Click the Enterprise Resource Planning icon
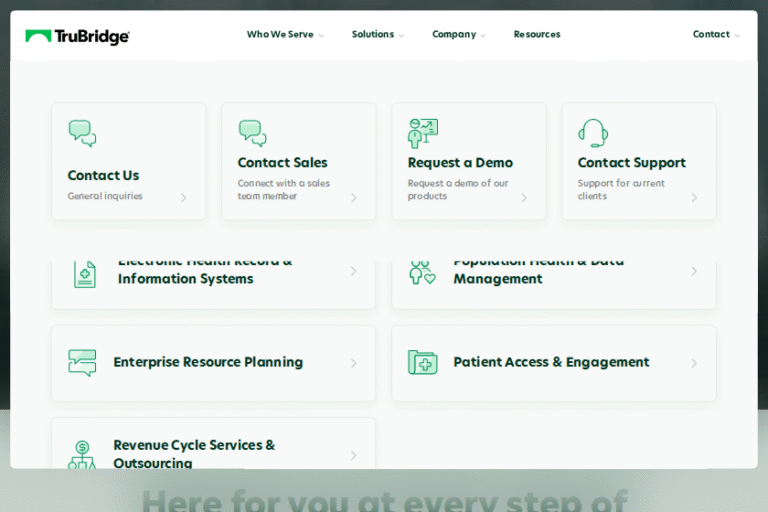 pyautogui.click(x=82, y=362)
